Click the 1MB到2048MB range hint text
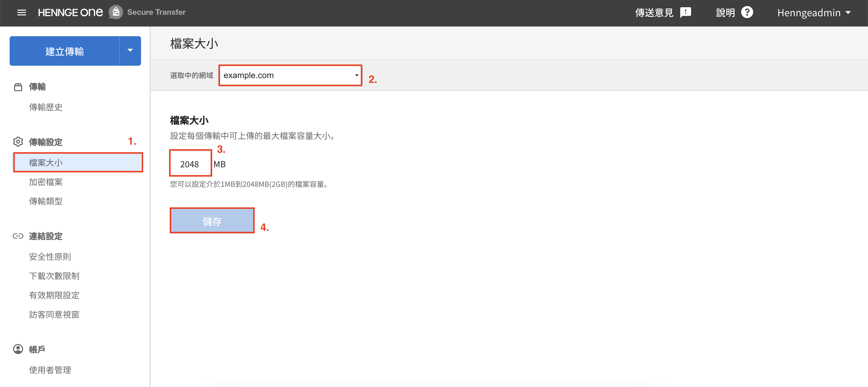This screenshot has height=387, width=868. (250, 184)
